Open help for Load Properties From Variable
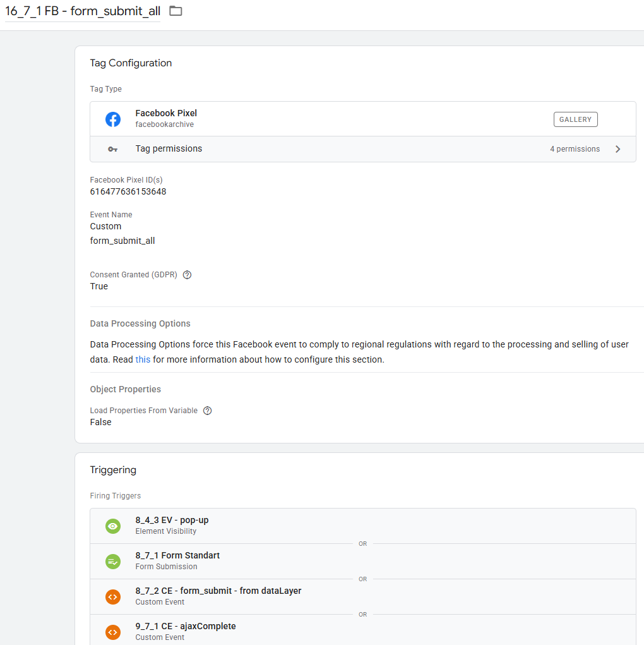This screenshot has width=644, height=645. pos(207,411)
